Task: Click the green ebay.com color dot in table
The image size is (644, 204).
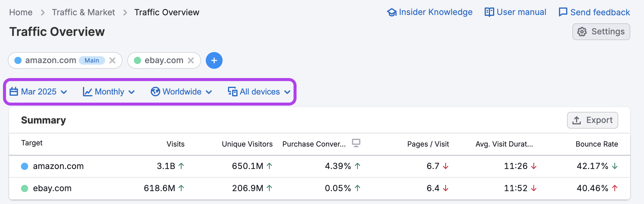Action: (x=25, y=188)
